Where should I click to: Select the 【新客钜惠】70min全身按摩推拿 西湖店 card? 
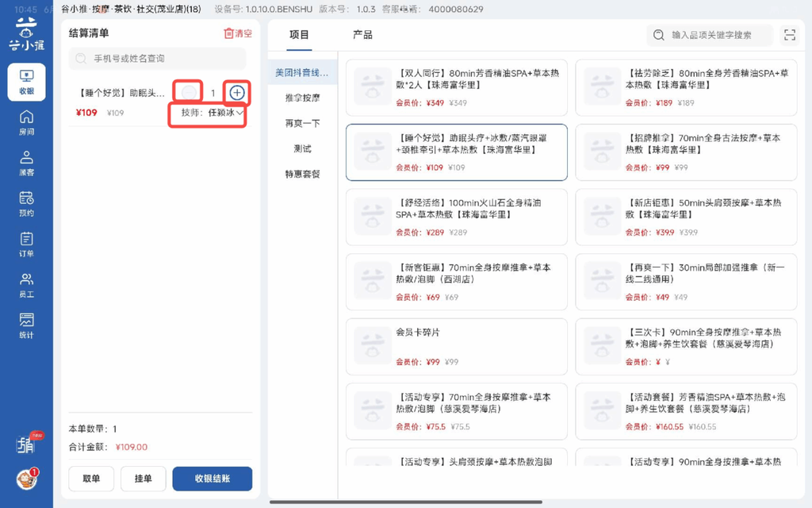pyautogui.click(x=456, y=282)
